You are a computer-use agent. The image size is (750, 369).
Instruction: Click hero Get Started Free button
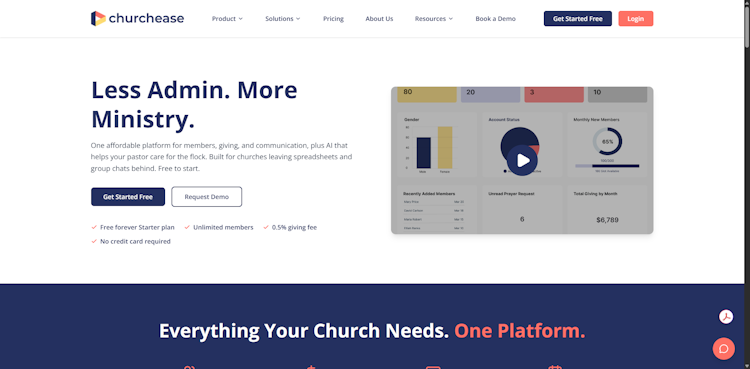128,197
